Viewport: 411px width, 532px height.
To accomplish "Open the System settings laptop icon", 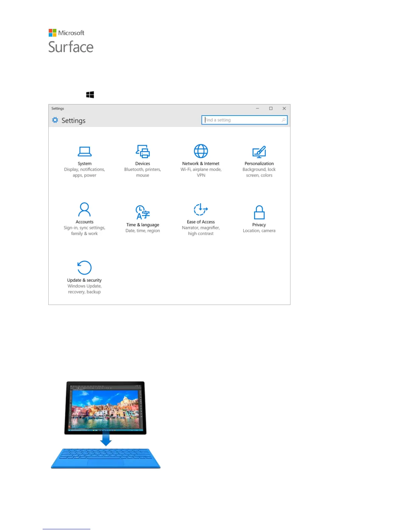I will 85,151.
